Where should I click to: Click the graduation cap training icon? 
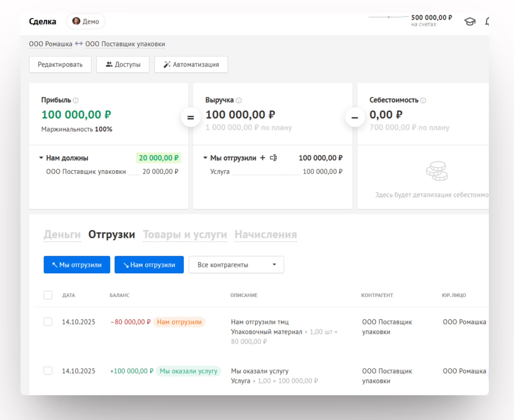(469, 21)
